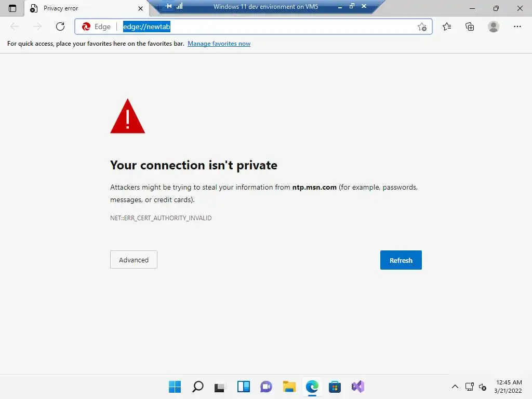Open taskbar Search icon
Viewport: 532px width, 399px height.
coord(198,387)
